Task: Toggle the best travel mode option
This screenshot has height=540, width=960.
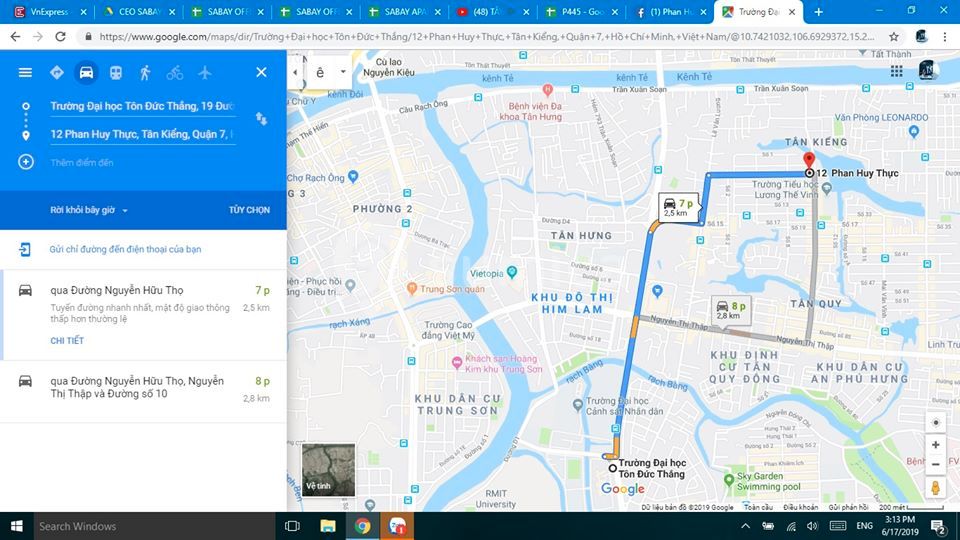Action: pos(56,72)
